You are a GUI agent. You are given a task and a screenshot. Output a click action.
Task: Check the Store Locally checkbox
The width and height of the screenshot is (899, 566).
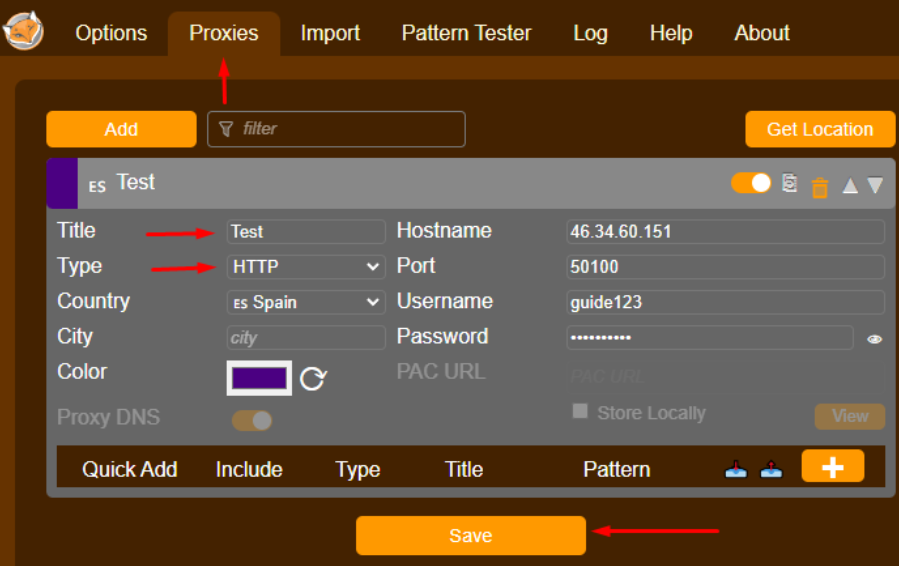(x=580, y=411)
